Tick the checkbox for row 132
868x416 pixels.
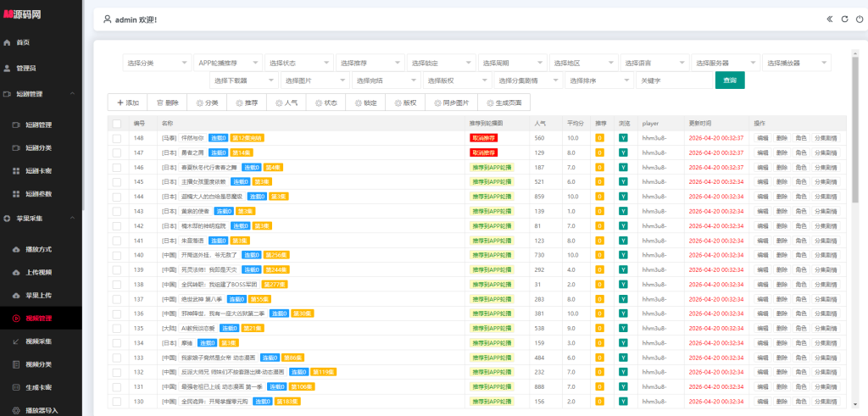pos(117,372)
